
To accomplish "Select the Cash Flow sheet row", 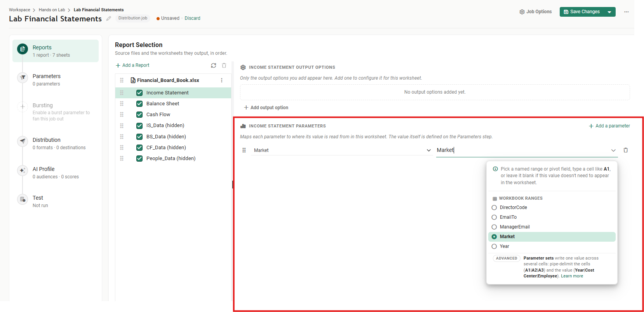I will click(173, 114).
